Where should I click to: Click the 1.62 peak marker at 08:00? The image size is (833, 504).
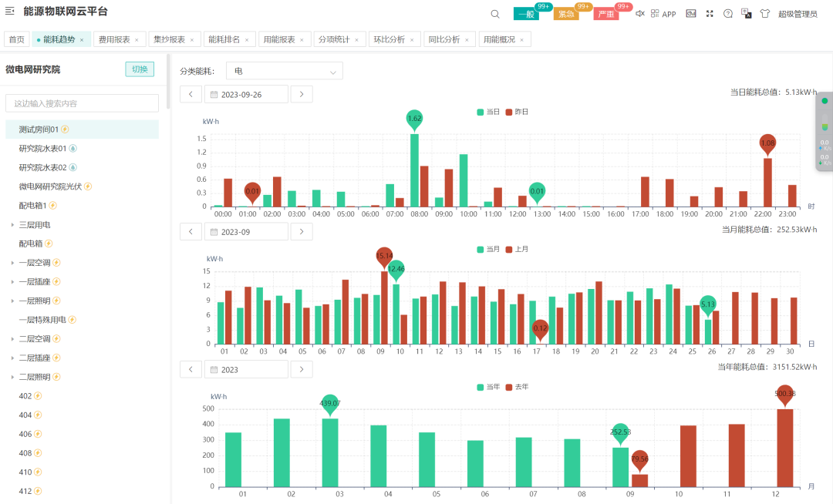click(414, 120)
